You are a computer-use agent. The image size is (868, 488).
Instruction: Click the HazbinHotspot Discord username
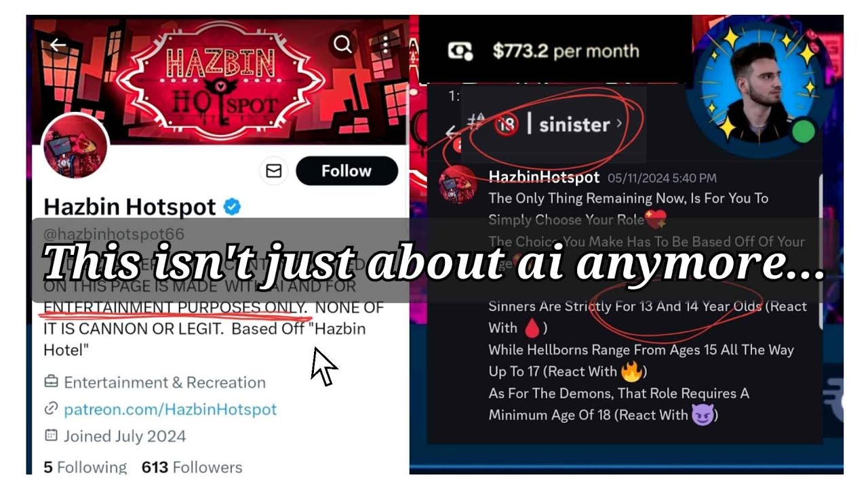544,178
